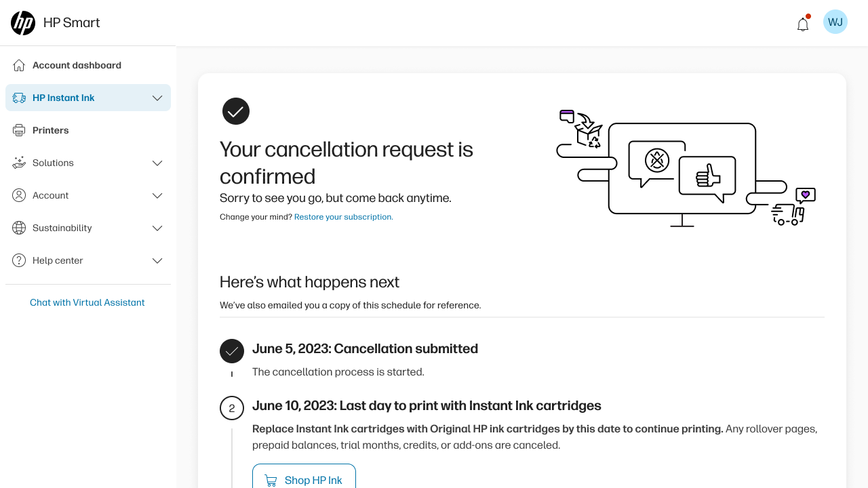Expand the Sustainability chevron

pos(157,228)
